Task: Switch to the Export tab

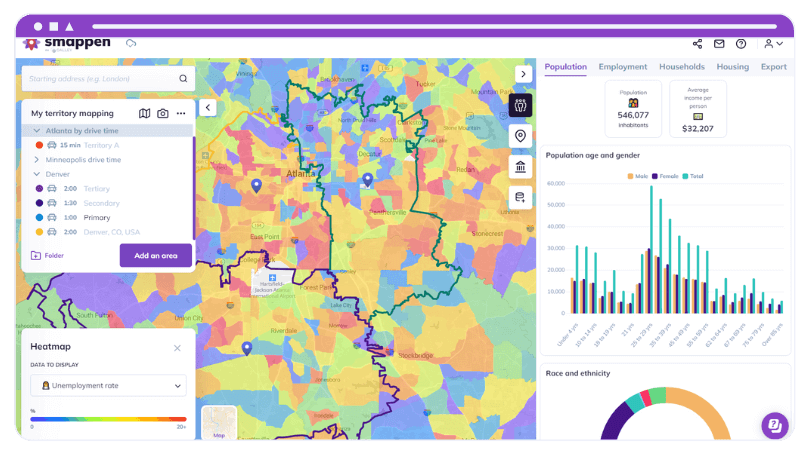Action: pyautogui.click(x=773, y=67)
